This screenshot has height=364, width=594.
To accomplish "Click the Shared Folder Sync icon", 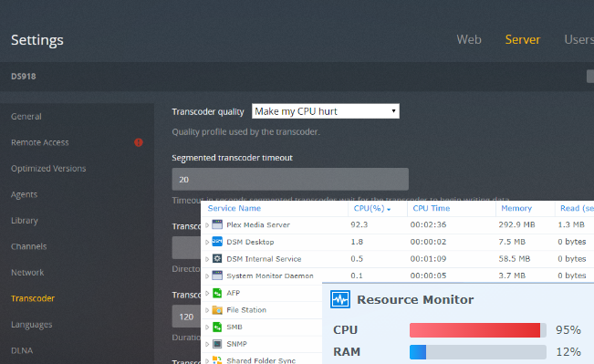I will pos(217,359).
